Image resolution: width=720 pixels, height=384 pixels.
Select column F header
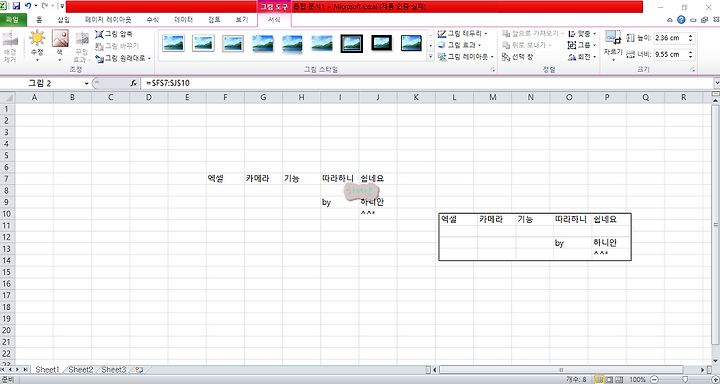(225, 97)
